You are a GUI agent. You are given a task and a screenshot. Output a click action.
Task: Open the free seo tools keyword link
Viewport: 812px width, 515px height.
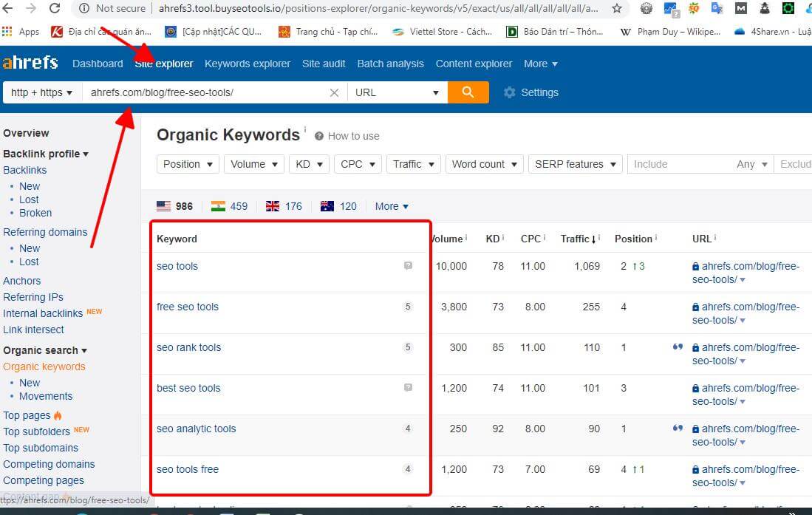click(x=188, y=307)
